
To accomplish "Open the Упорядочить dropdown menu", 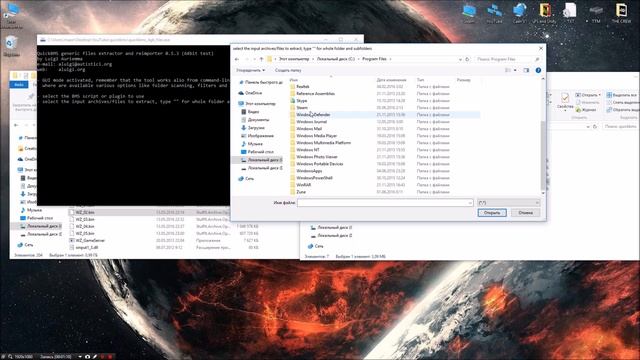I will click(x=250, y=70).
